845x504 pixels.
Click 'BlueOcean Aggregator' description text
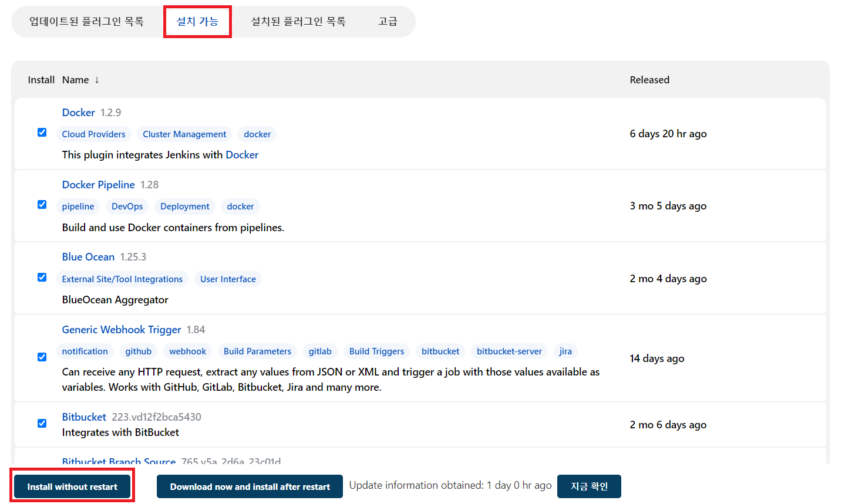point(115,300)
